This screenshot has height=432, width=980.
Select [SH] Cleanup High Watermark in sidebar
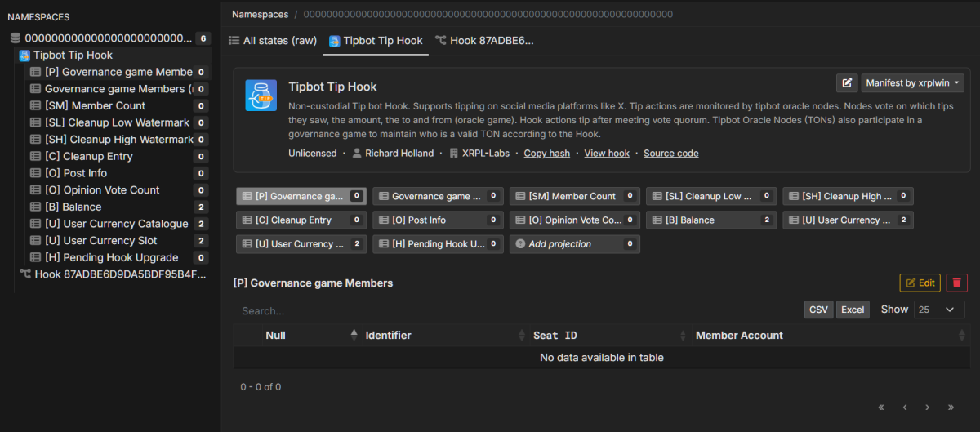119,140
